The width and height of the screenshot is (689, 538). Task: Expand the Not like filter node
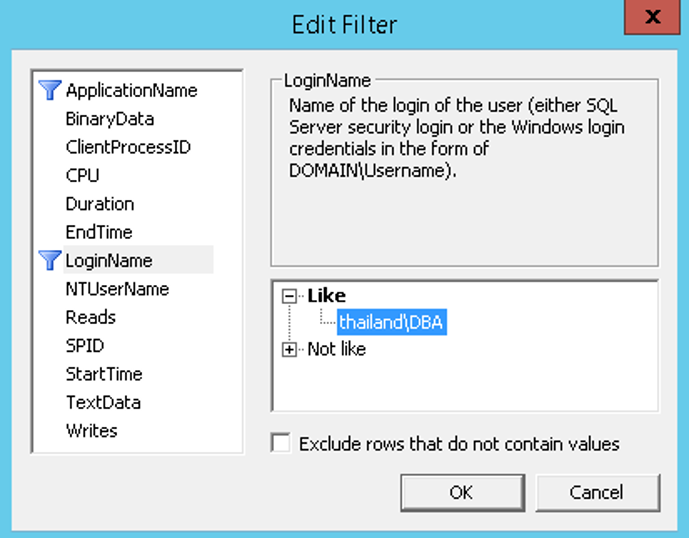(290, 350)
